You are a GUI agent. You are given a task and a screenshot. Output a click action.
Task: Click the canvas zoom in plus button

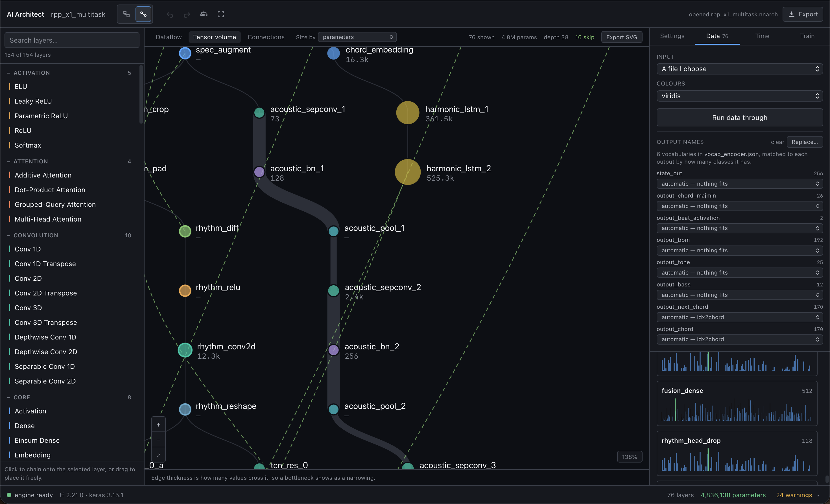click(158, 424)
